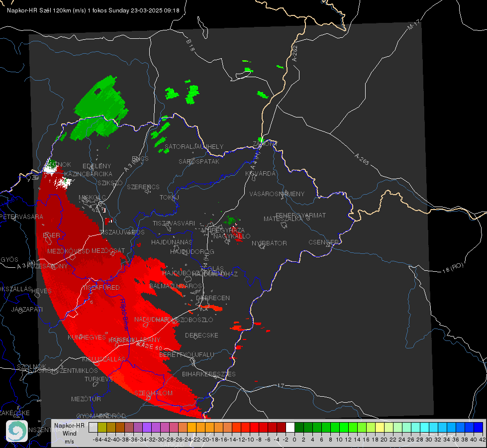This screenshot has width=487, height=448.
Task: Click the EDELÉNY label
Action: [97, 166]
